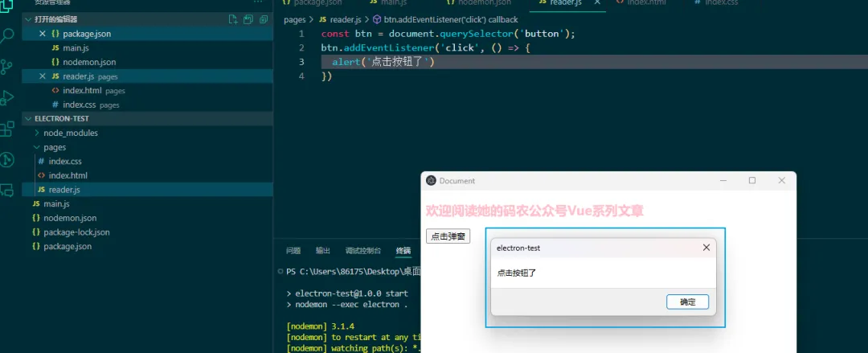The image size is (868, 353).
Task: Click line number 1 in the editor
Action: pyautogui.click(x=301, y=34)
